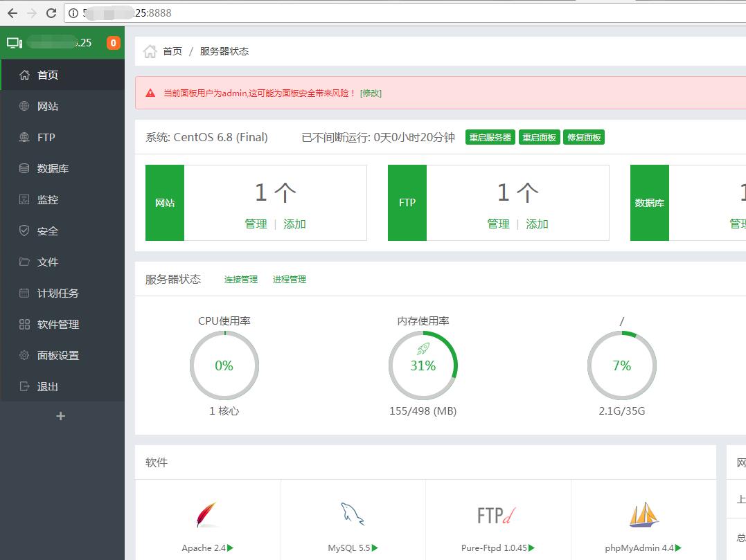Viewport: 746px width, 560px height.
Task: Click the green arrow next to MySQL 5.5
Action: pyautogui.click(x=375, y=548)
